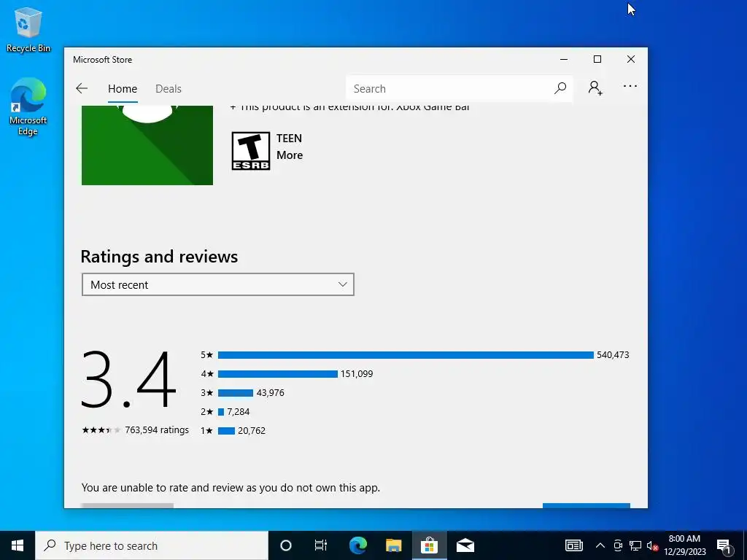Click the 5-star rating bar

pyautogui.click(x=406, y=355)
